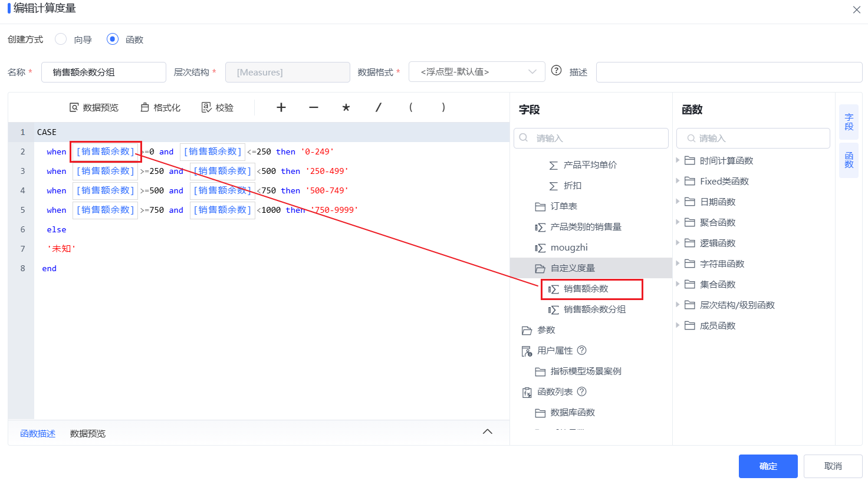Expand 字符串函数 category arrow
Viewport: 868px width, 484px height.
[678, 263]
